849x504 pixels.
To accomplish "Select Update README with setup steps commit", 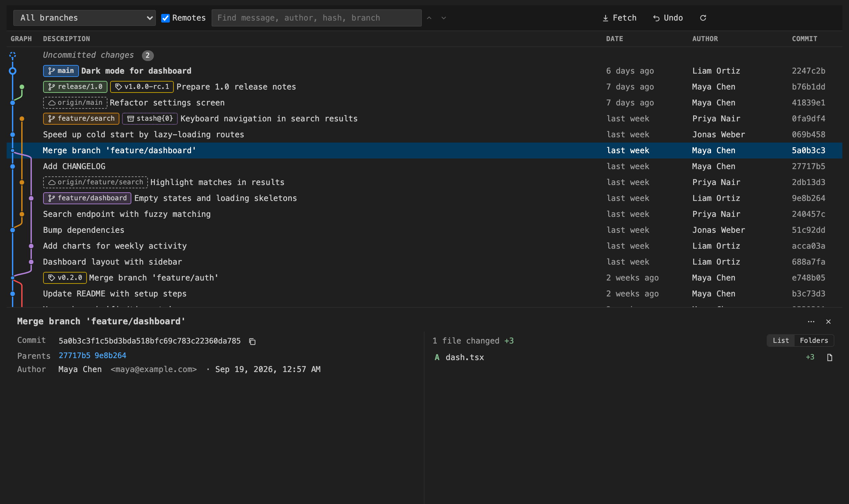I will 424,294.
